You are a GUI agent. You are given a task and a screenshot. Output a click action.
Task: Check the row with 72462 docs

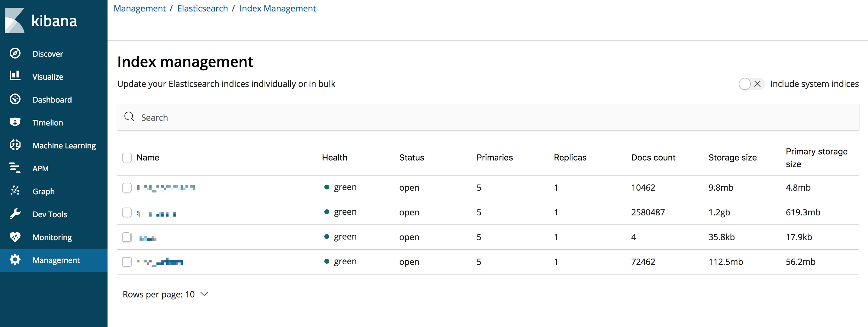tap(127, 262)
